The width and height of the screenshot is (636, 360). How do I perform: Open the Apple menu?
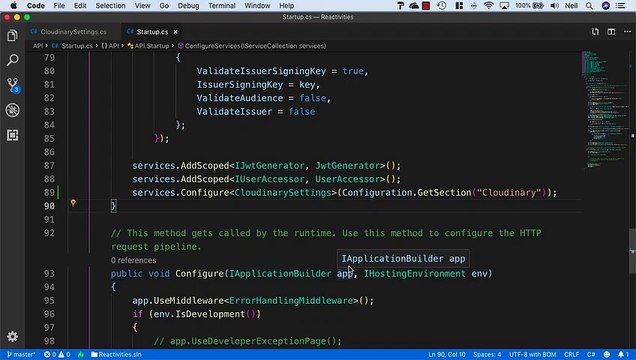[x=13, y=6]
